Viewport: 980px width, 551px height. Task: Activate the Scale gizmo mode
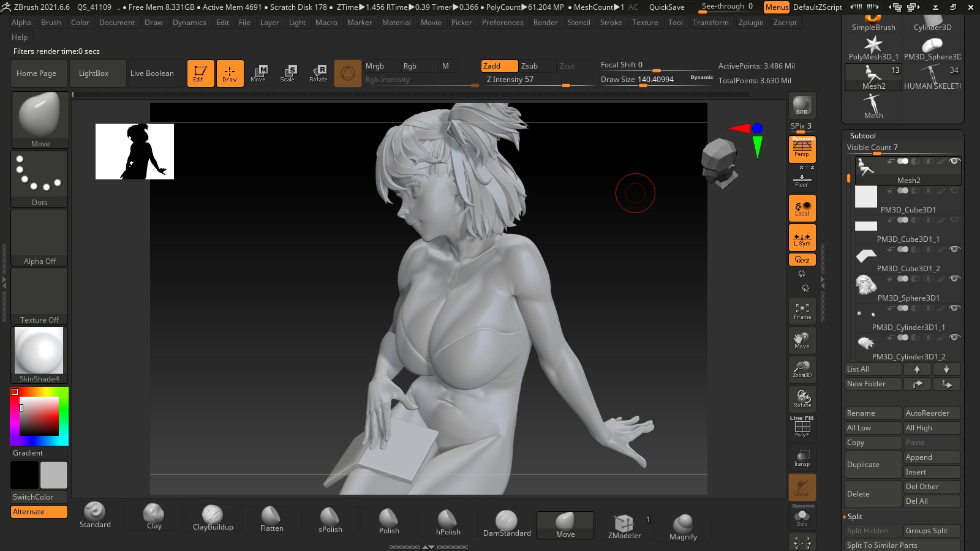click(x=287, y=73)
